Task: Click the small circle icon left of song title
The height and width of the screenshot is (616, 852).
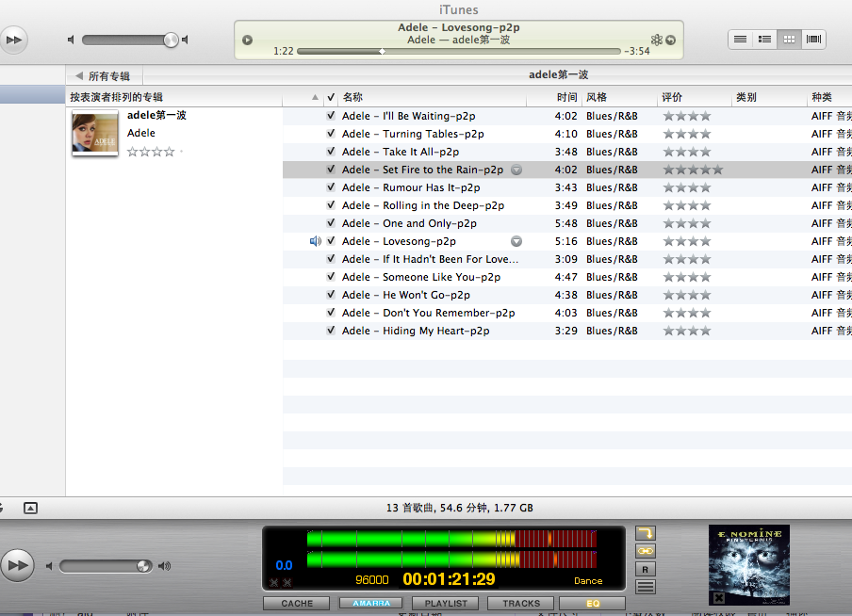Action: tap(247, 40)
